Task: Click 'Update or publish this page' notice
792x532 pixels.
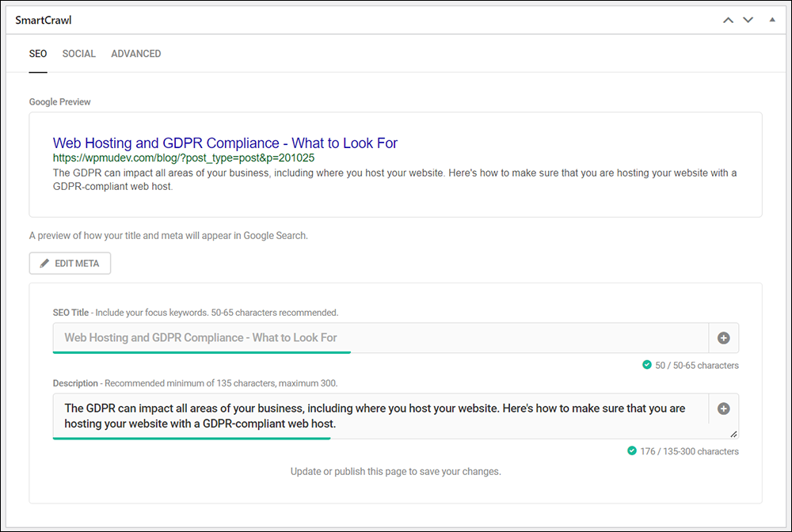Action: tap(395, 471)
